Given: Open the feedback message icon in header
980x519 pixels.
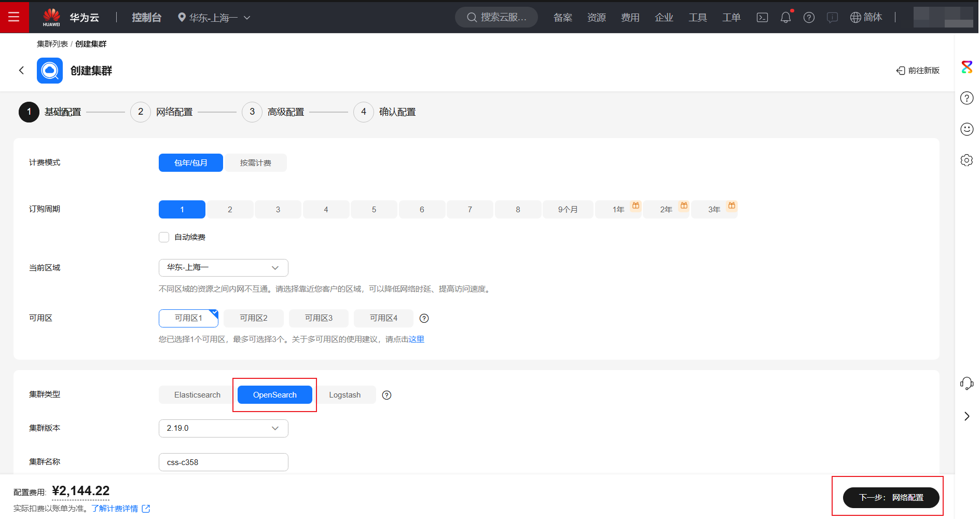Looking at the screenshot, I should point(832,17).
